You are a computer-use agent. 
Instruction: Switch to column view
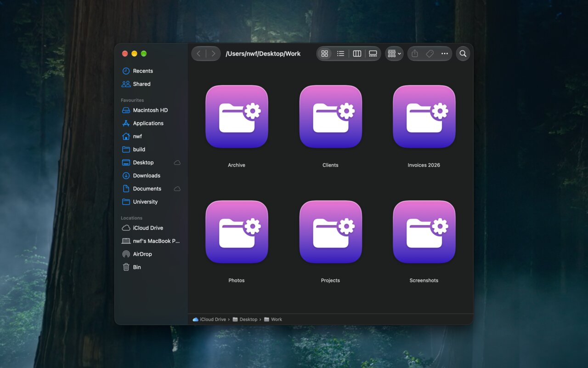coord(357,54)
